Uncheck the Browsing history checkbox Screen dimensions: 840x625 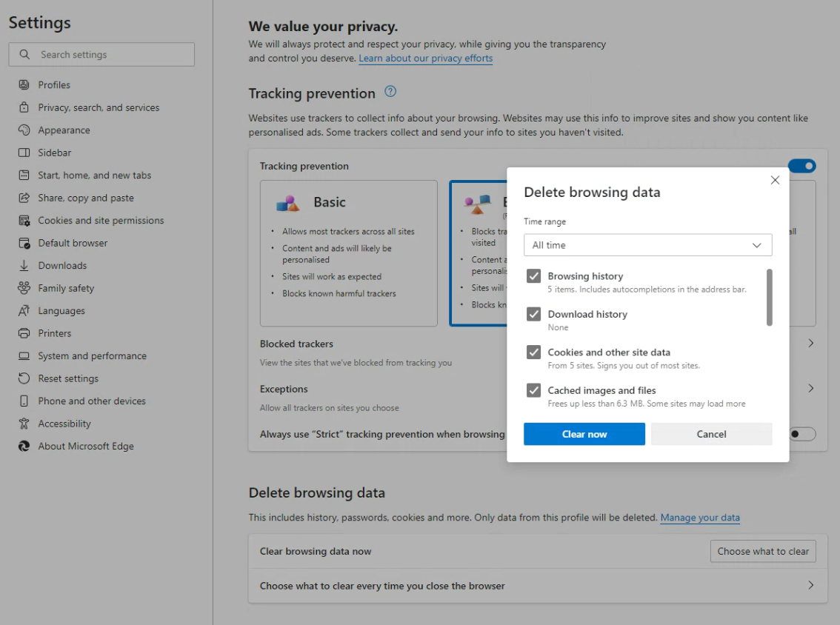[x=534, y=275]
